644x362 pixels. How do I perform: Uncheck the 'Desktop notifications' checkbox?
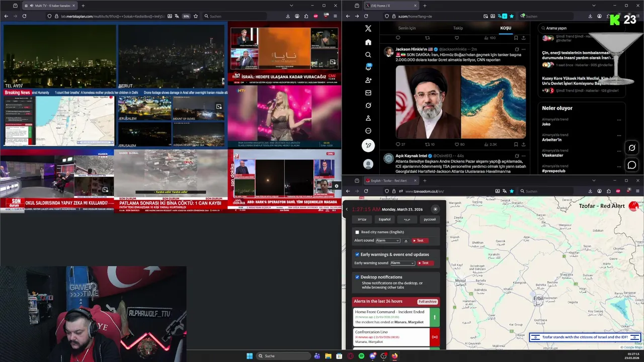357,277
